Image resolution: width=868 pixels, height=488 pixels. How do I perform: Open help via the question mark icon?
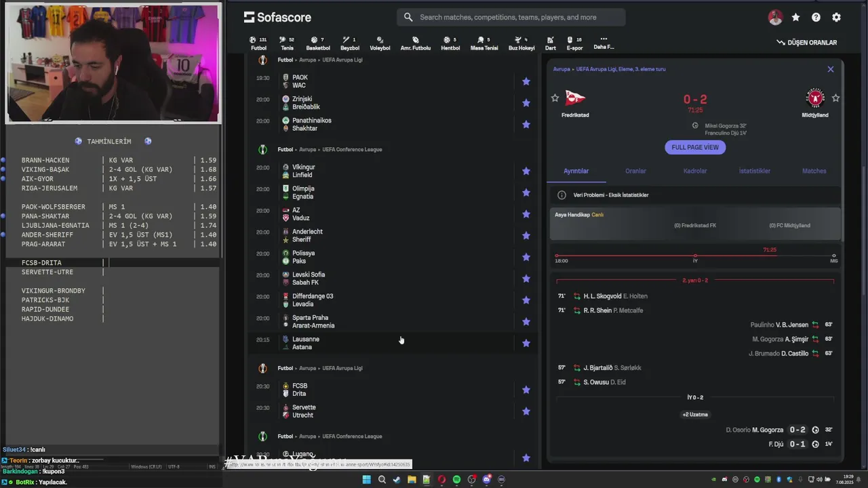pyautogui.click(x=816, y=18)
